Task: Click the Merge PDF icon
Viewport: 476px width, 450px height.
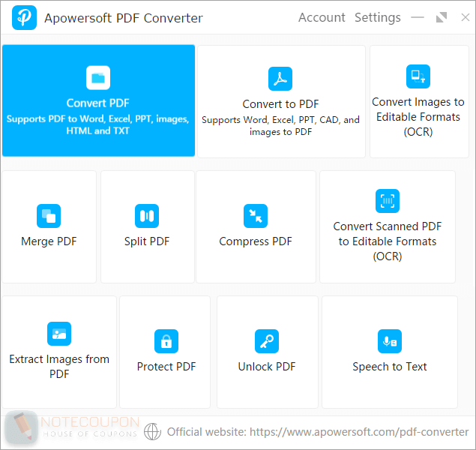Action: coord(49,216)
